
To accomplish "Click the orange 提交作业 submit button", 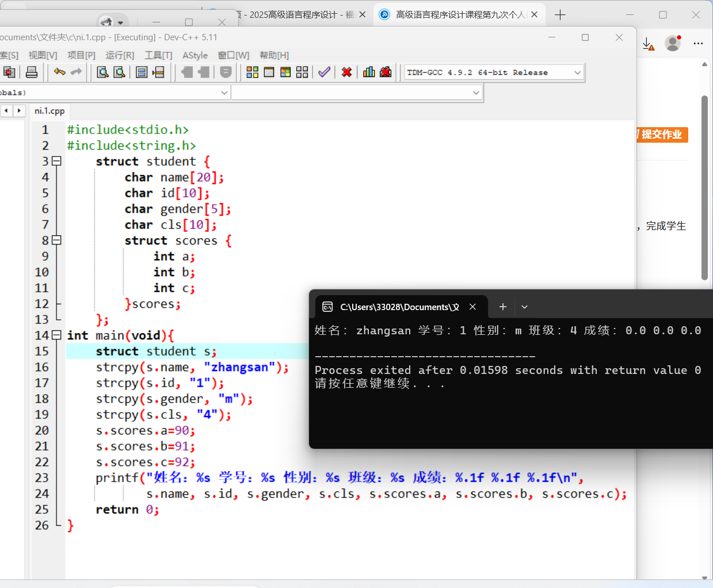I will point(662,135).
